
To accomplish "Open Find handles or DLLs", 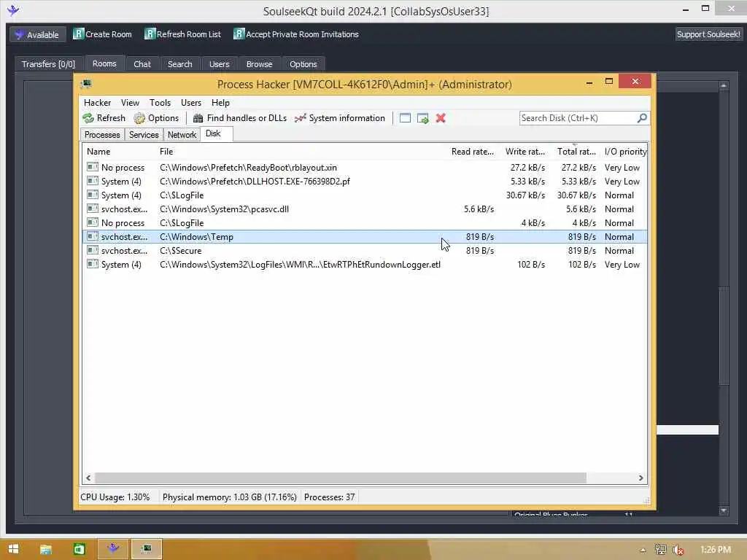I will click(239, 118).
